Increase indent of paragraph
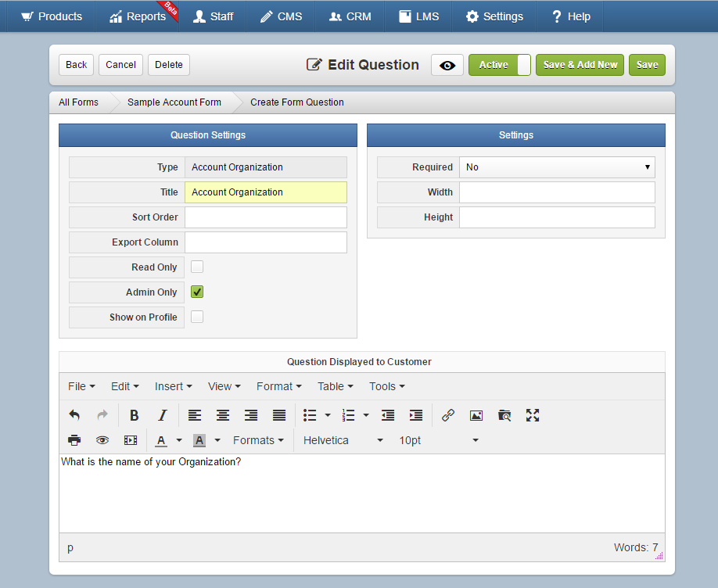This screenshot has height=588, width=718. 416,415
